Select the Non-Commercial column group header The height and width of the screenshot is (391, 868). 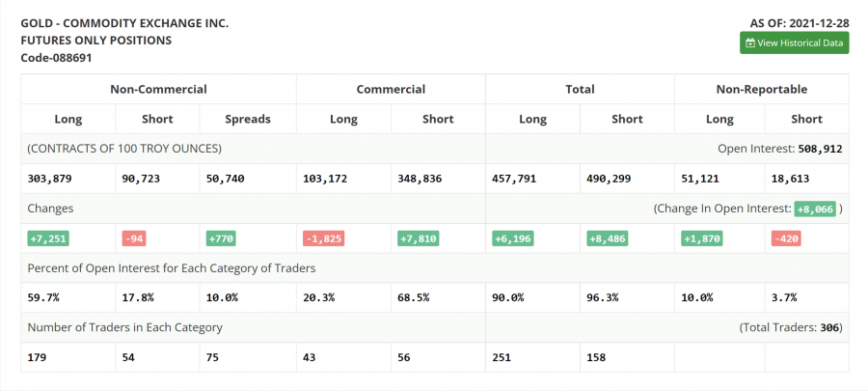coord(158,89)
